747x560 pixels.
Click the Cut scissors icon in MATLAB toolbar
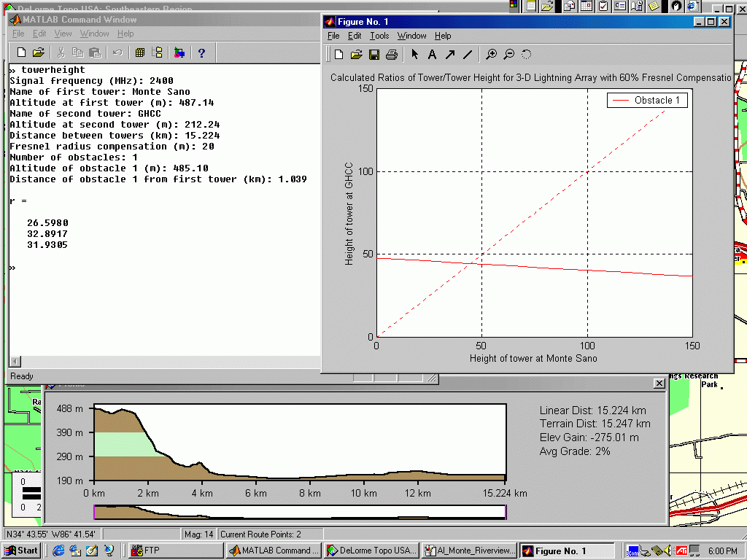[61, 52]
